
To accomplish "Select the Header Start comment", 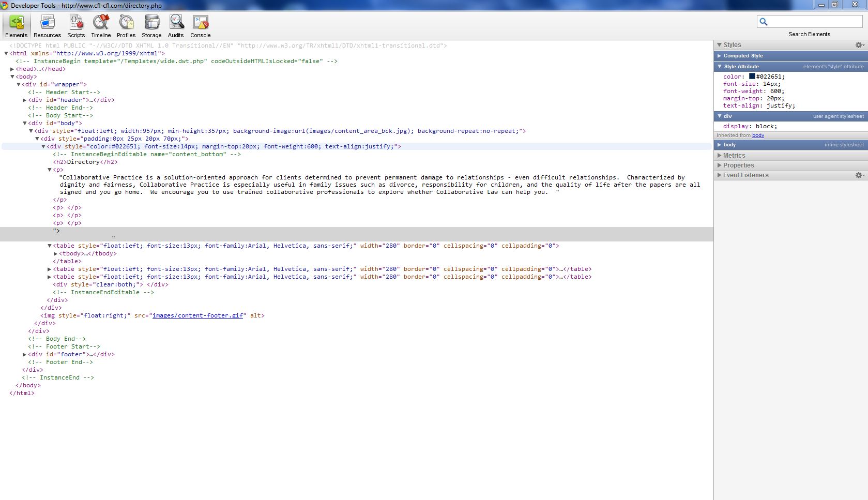I will coord(64,92).
